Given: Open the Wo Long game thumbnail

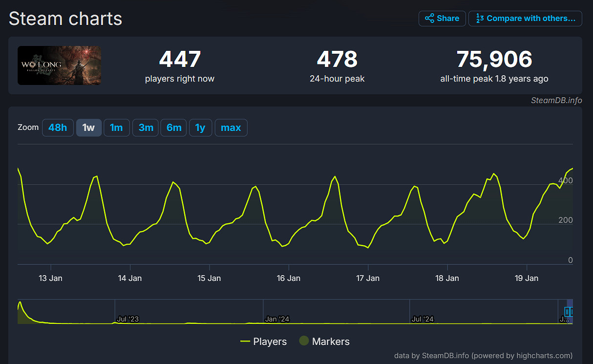Looking at the screenshot, I should pyautogui.click(x=60, y=65).
